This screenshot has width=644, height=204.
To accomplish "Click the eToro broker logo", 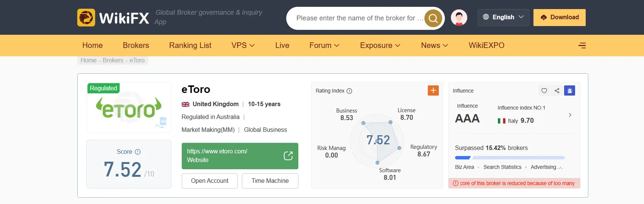I will click(129, 108).
